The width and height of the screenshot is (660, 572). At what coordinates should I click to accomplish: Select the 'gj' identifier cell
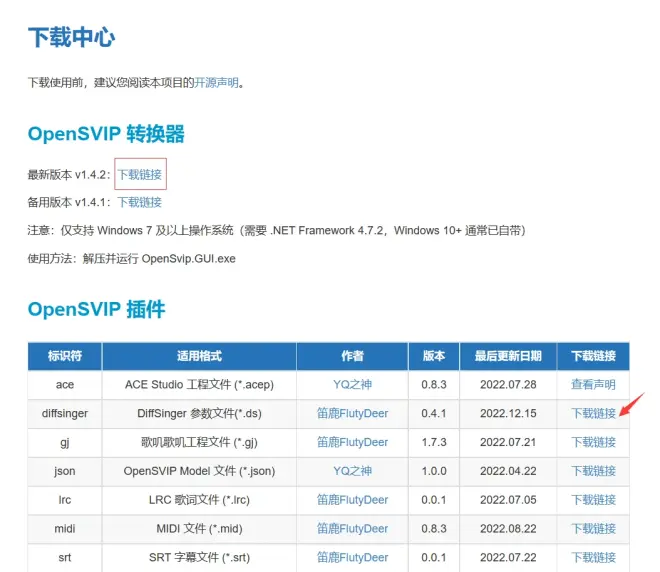point(65,442)
